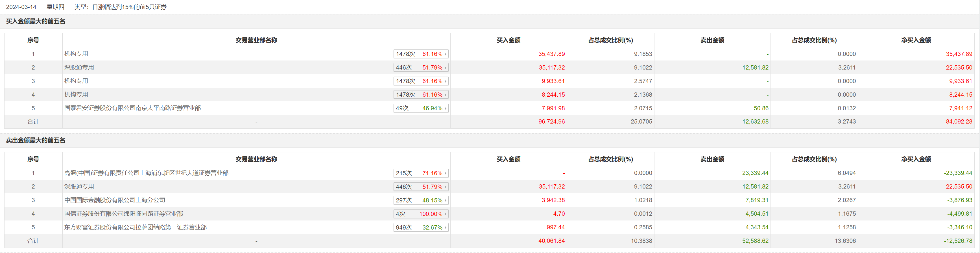
Task: Open 国信证券绵阳临园路证券营业部 link
Action: (x=123, y=214)
